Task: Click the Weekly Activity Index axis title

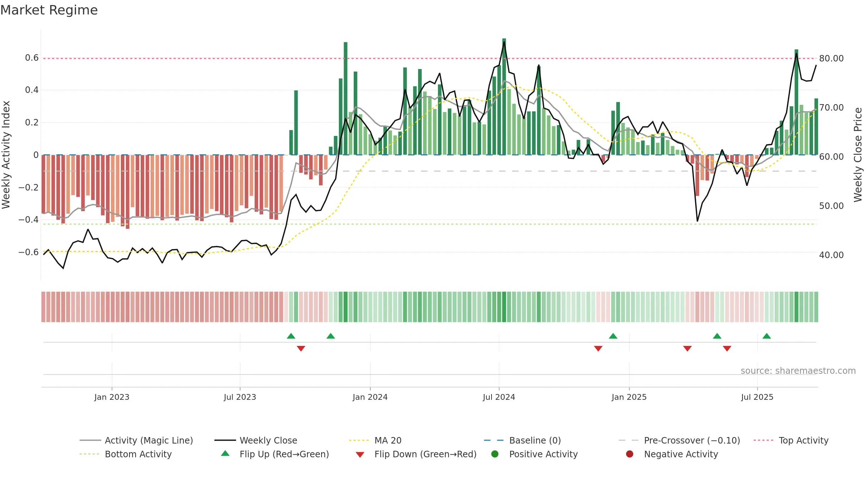Action: 6,155
